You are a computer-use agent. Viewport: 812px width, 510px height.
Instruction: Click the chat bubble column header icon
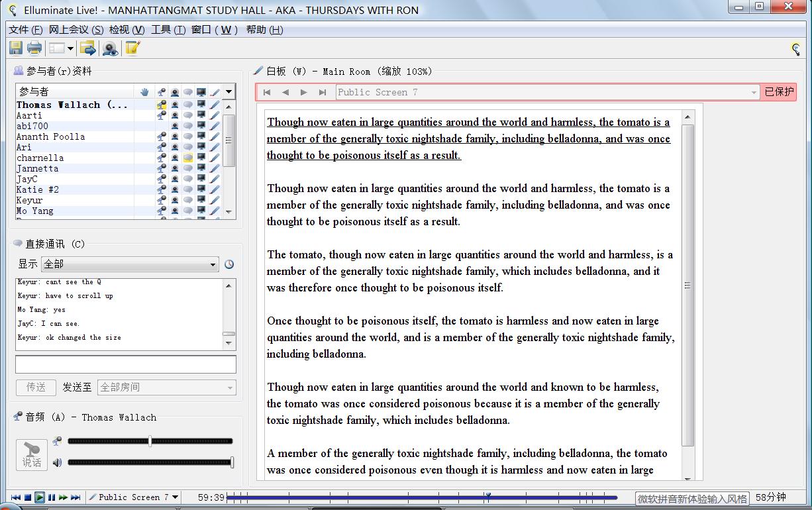188,91
